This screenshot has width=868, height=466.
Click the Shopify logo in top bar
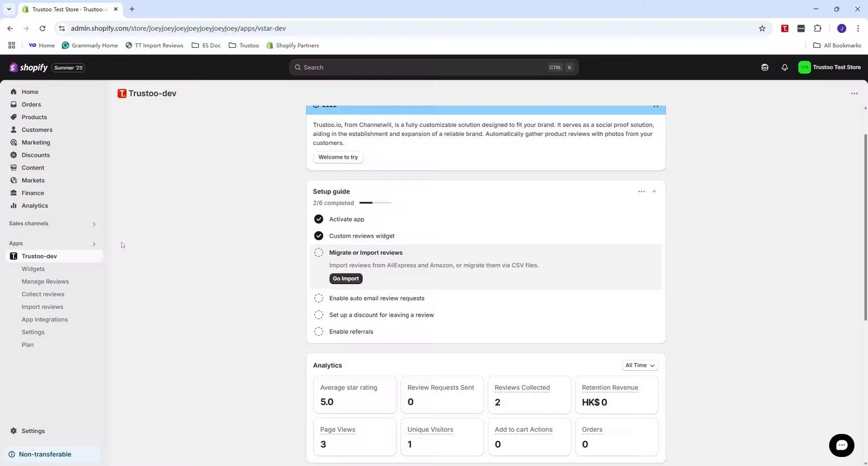(29, 67)
